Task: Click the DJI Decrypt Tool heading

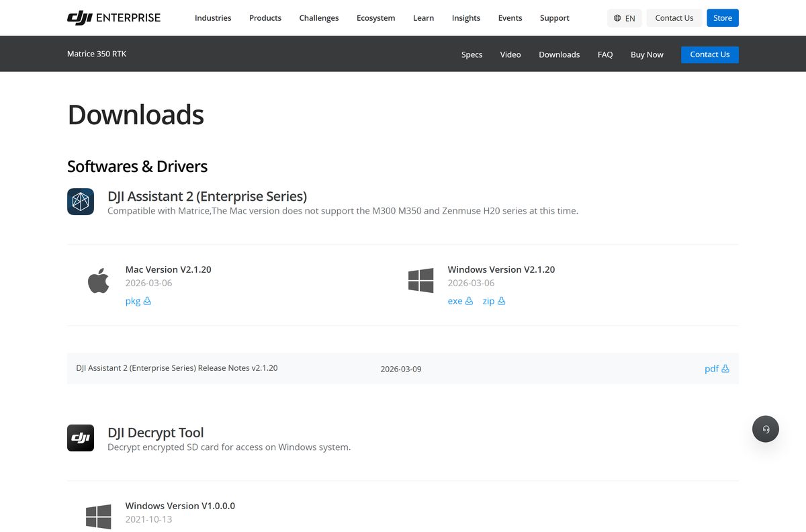Action: pyautogui.click(x=156, y=433)
